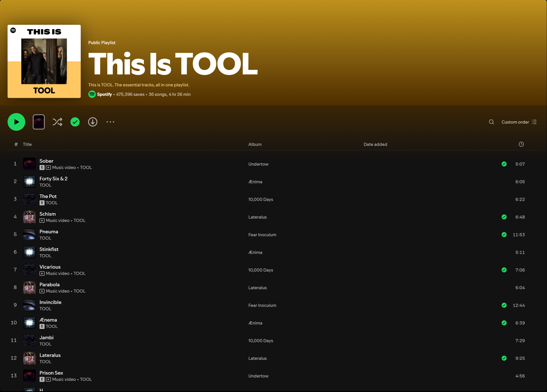Click the explicit E badge on Sober
The height and width of the screenshot is (392, 547).
pos(42,168)
